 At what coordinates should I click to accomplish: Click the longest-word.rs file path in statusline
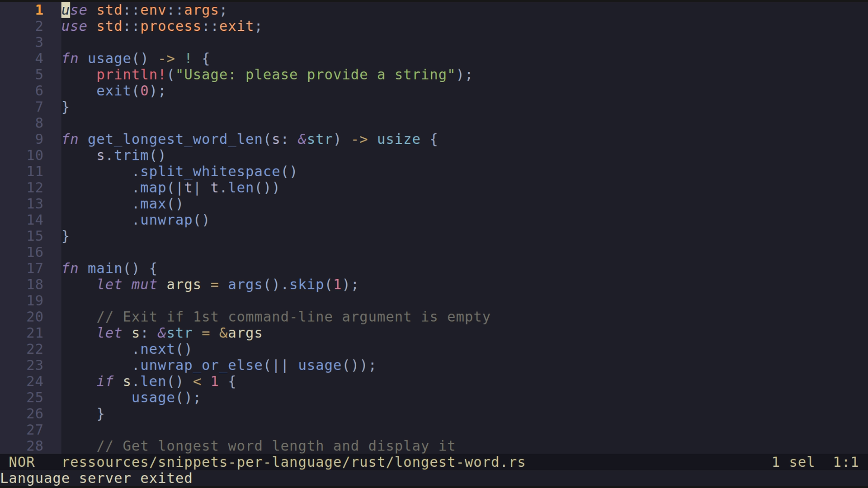point(293,462)
